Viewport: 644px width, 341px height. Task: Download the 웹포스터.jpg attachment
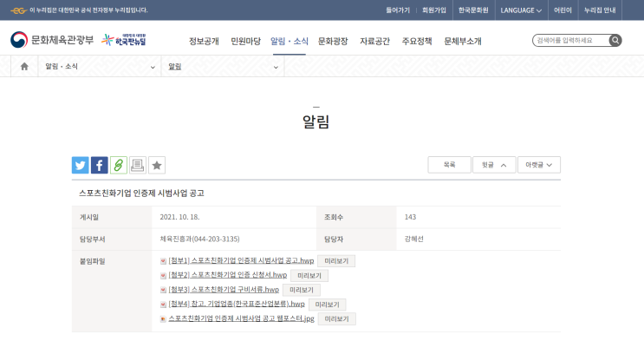click(x=242, y=318)
